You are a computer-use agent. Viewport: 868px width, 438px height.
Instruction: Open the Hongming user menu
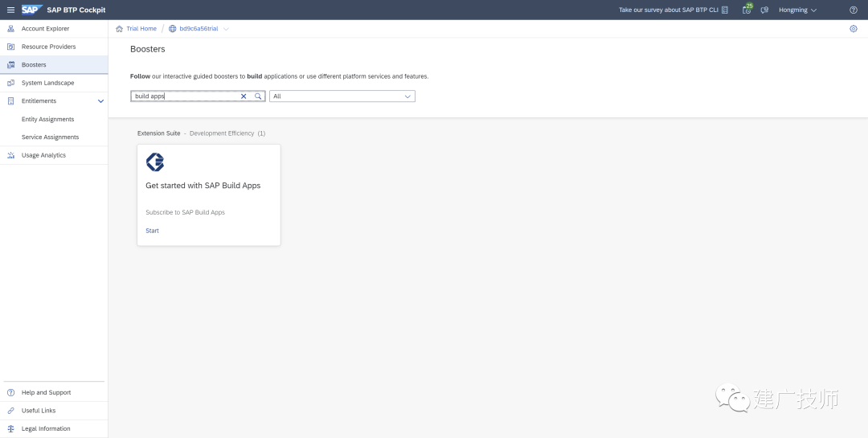(797, 10)
